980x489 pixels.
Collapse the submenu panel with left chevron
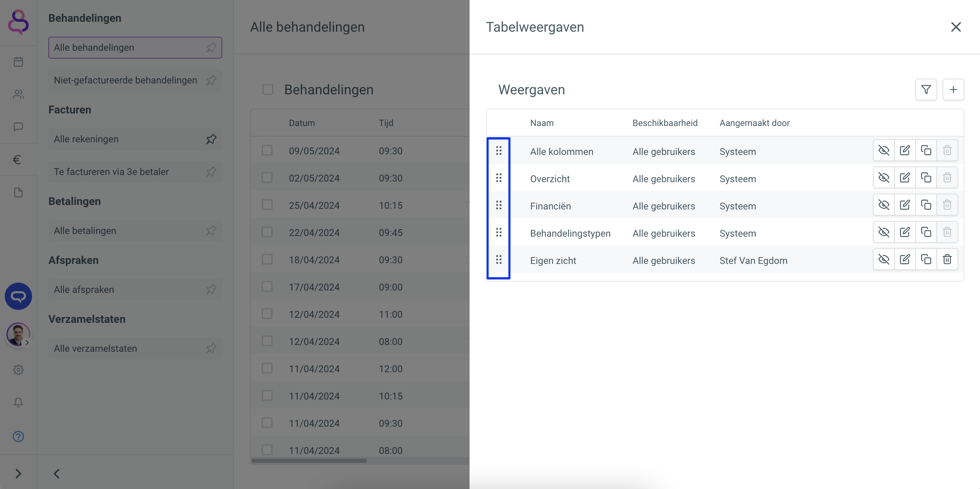tap(57, 473)
